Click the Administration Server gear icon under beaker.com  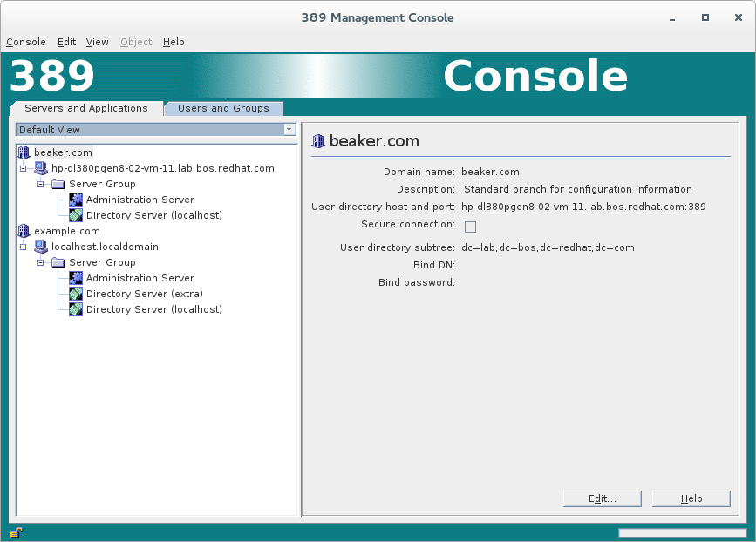(76, 200)
